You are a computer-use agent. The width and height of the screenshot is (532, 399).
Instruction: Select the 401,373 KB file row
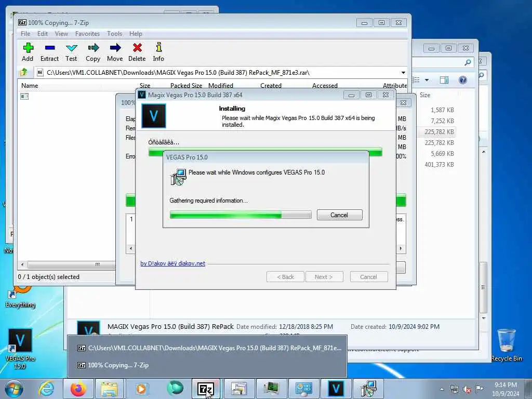point(439,165)
